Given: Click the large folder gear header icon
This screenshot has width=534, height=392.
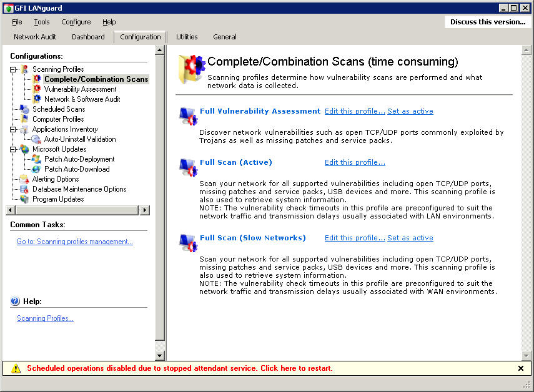Looking at the screenshot, I should point(192,69).
